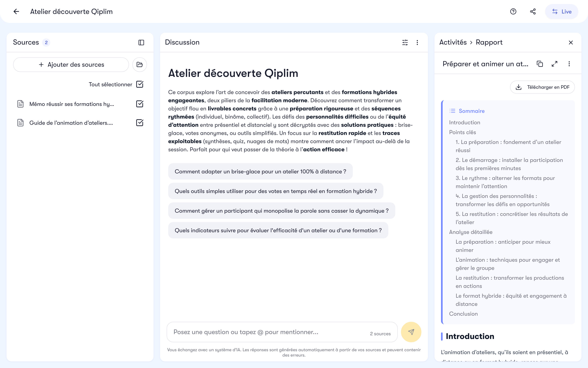Go to 4. La gestion des personnalités
Image resolution: width=588 pixels, height=368 pixels.
pyautogui.click(x=502, y=200)
